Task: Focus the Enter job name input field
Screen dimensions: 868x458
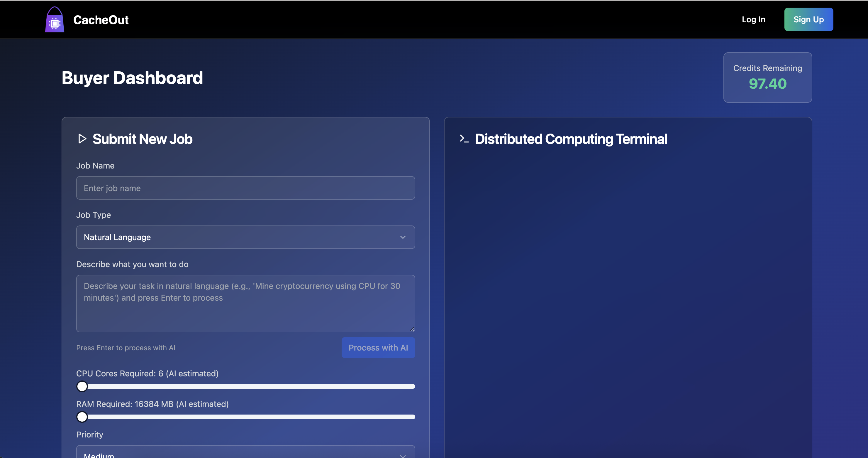Action: (x=245, y=188)
